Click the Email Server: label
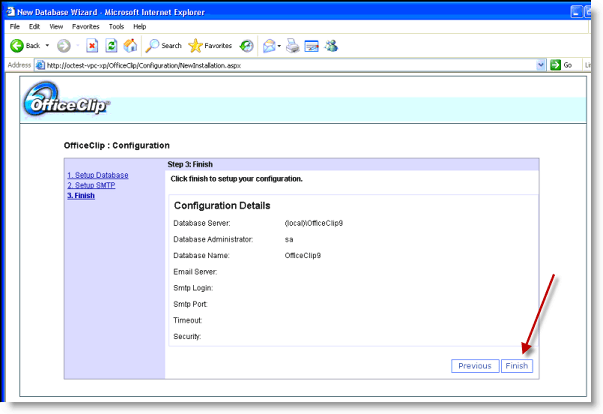This screenshot has width=603, height=414. click(195, 272)
